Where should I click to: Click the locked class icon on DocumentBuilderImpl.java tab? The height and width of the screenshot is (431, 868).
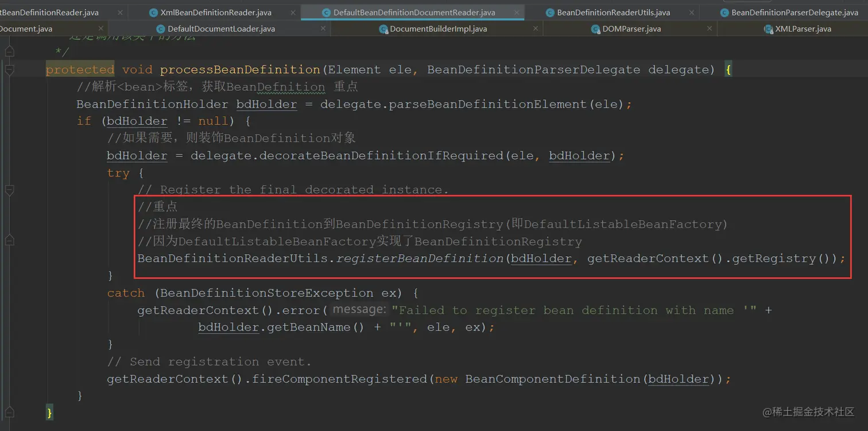click(x=383, y=29)
